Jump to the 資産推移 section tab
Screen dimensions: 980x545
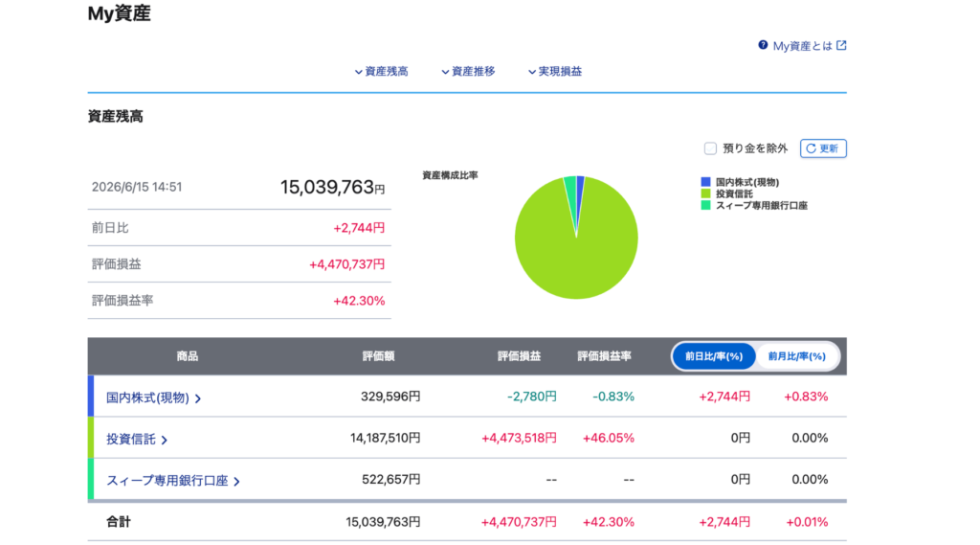[468, 71]
